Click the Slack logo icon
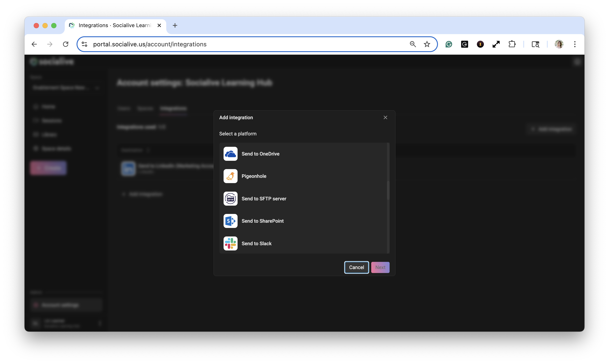This screenshot has height=364, width=609. pos(230,243)
